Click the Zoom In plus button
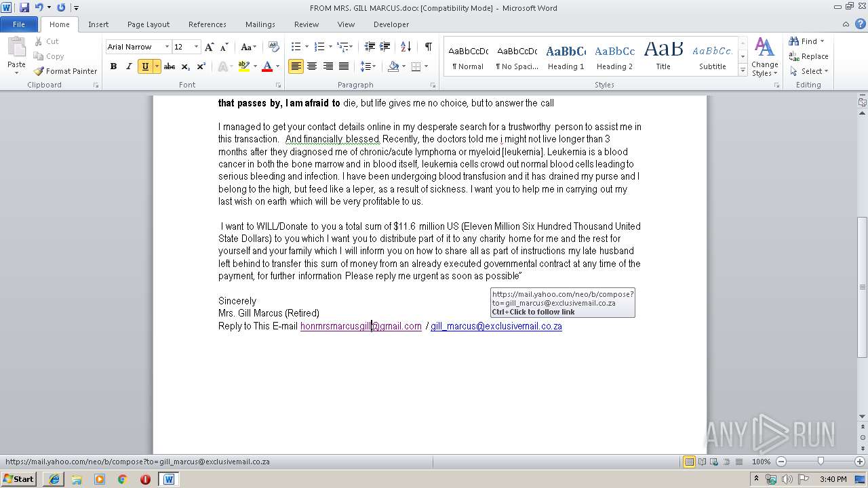The image size is (868, 488). (860, 462)
